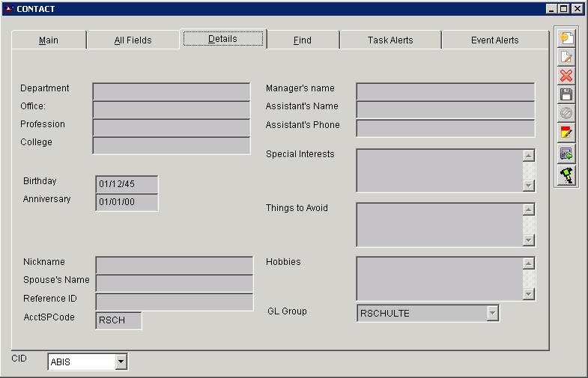Screen dimensions: 588x378
Task: Switch to the Main tab
Action: tap(49, 40)
